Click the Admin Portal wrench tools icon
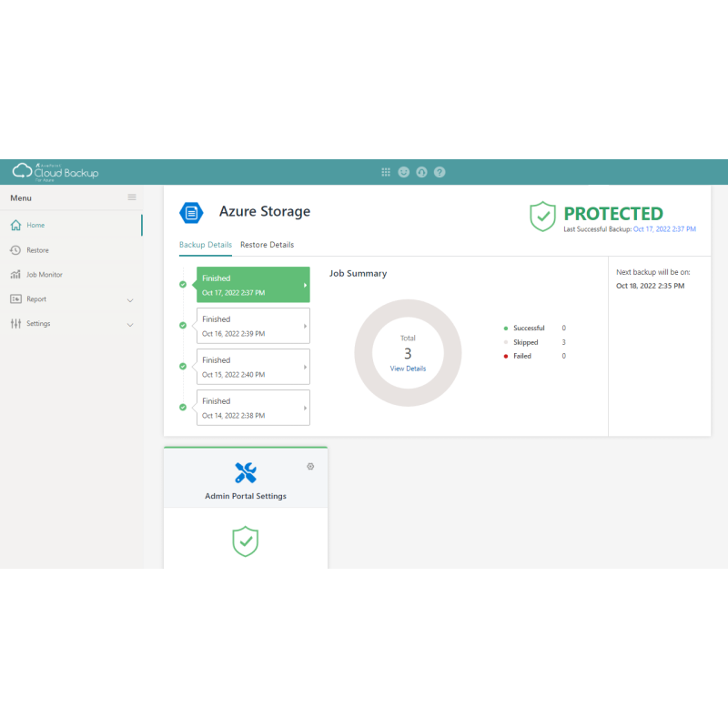The height and width of the screenshot is (728, 728). tap(246, 473)
